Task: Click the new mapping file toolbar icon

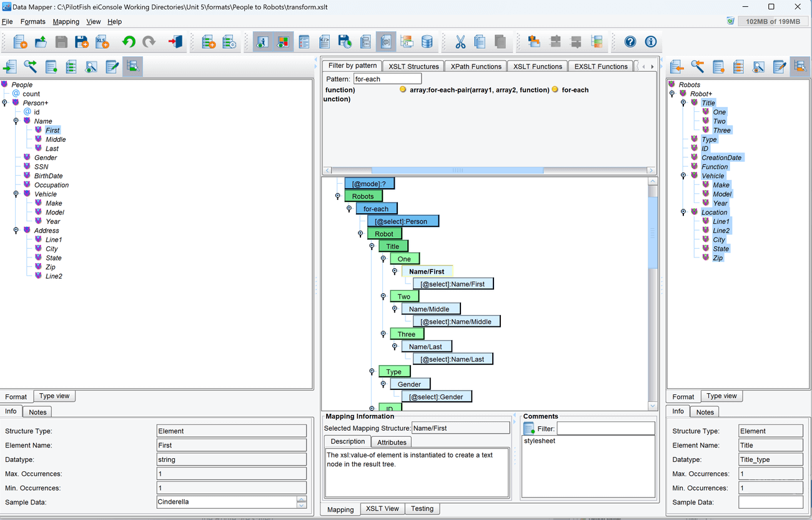Action: [x=20, y=42]
